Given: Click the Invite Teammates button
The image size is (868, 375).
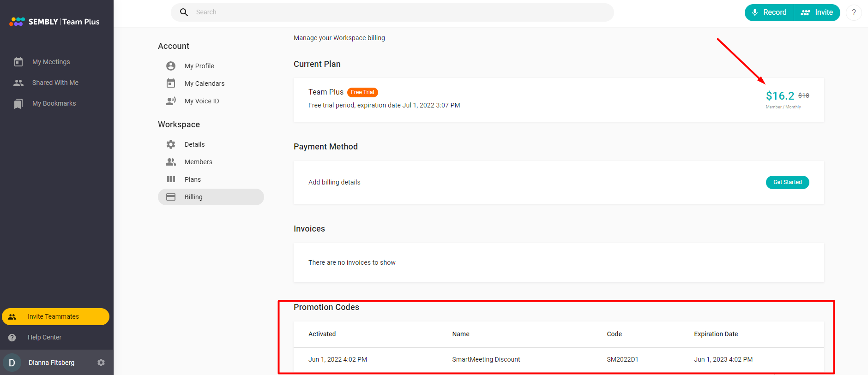Looking at the screenshot, I should (55, 316).
